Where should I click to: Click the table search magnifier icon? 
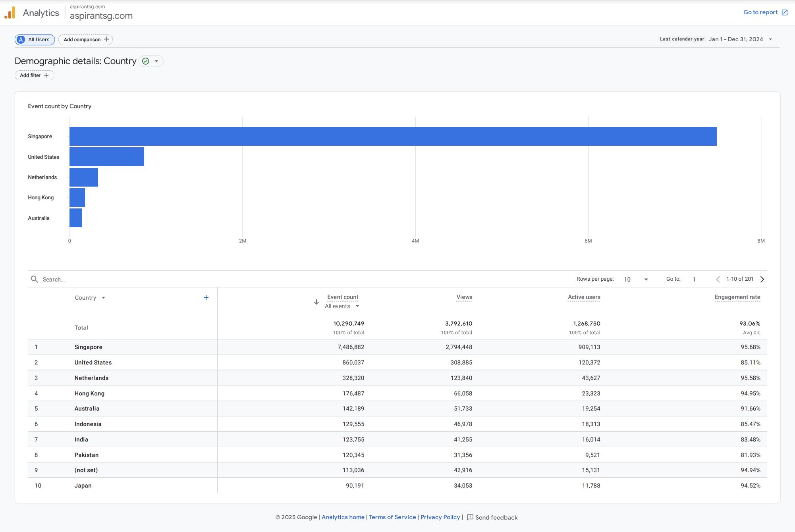point(35,279)
